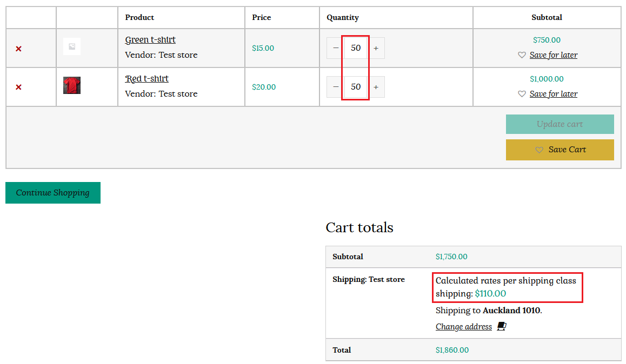Remove Red t-shirt with red X icon
The image size is (626, 364).
(x=18, y=87)
